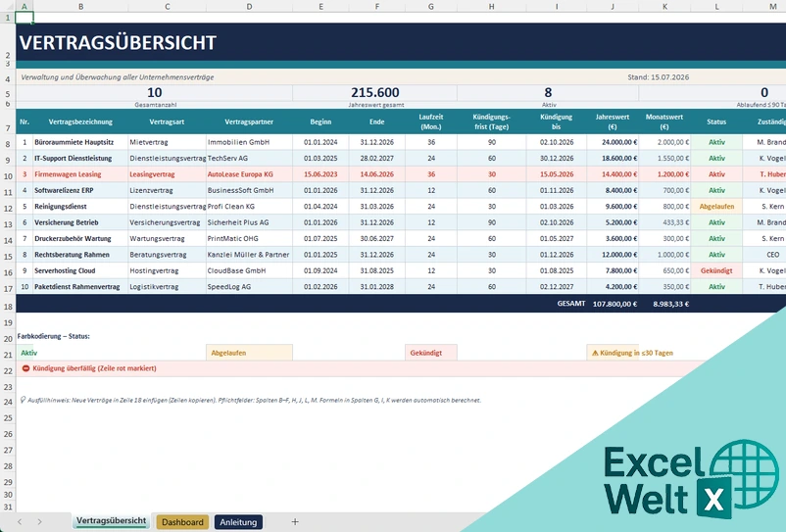Click the Vertragsbezeichnung column heading

tap(80, 121)
